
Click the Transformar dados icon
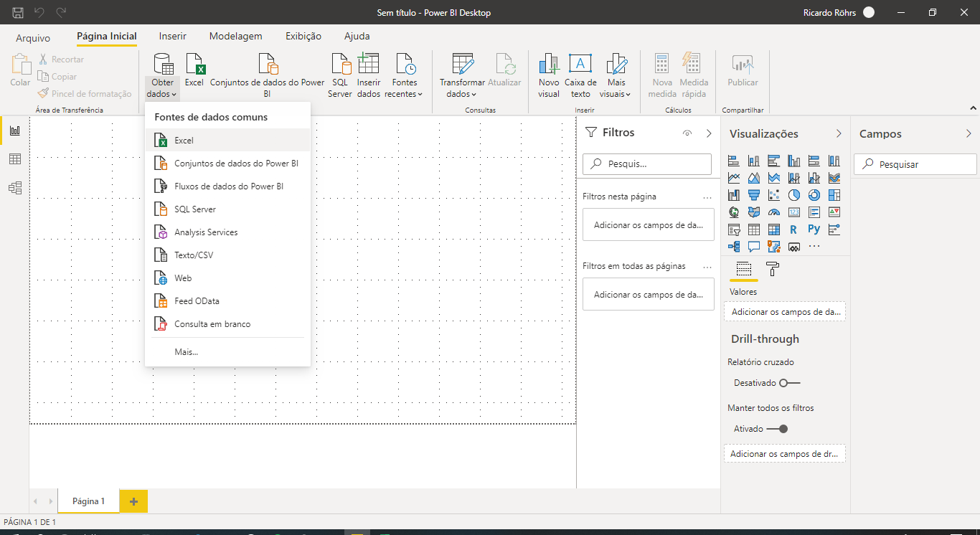(x=462, y=65)
